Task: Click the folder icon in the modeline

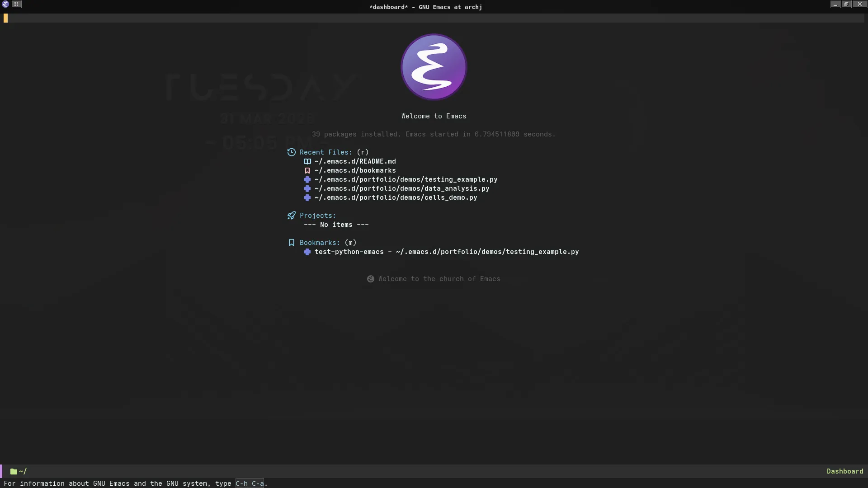Action: 14,471
